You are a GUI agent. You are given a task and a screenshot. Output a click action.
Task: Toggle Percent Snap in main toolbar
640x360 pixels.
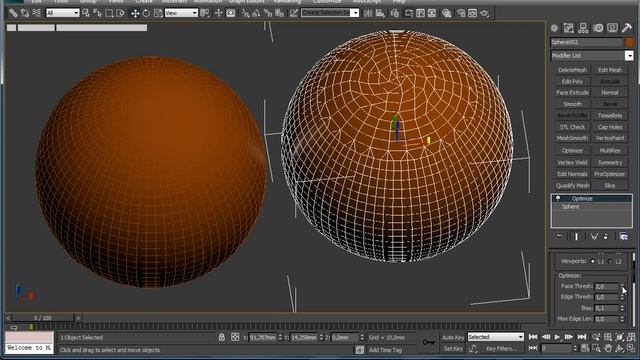click(x=268, y=13)
